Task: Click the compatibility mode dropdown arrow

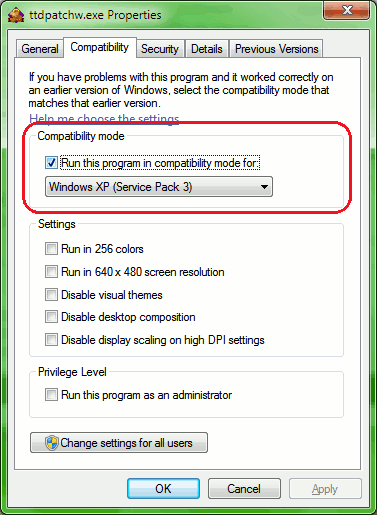Action: 264,187
